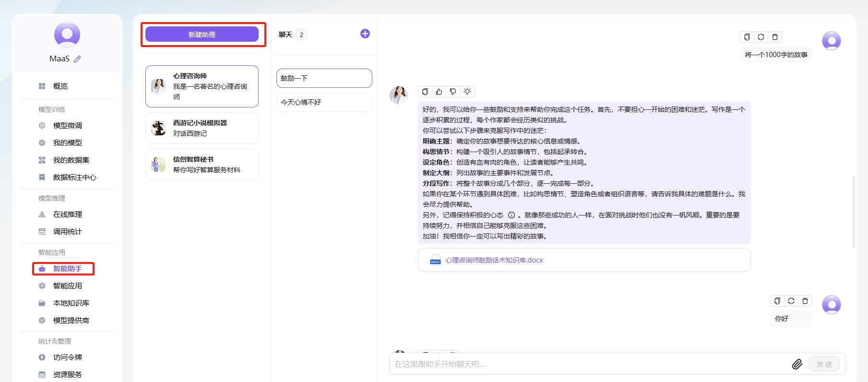Copy the 你好 message

point(777,301)
